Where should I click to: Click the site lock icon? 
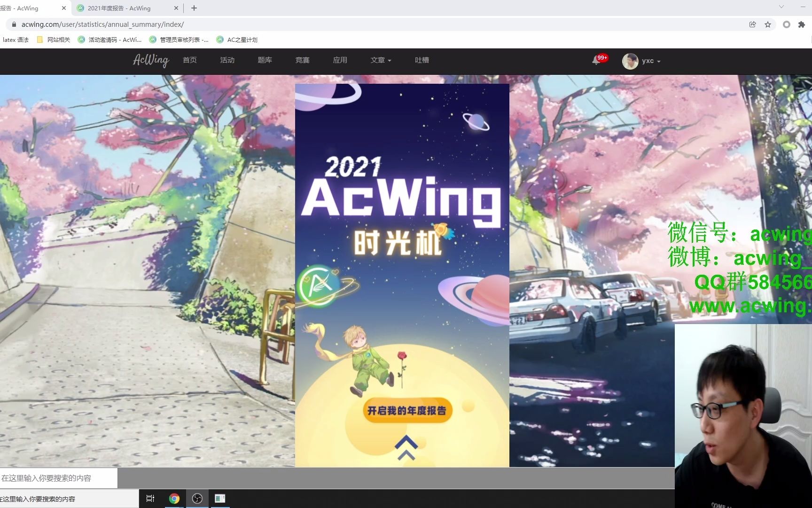click(x=14, y=24)
